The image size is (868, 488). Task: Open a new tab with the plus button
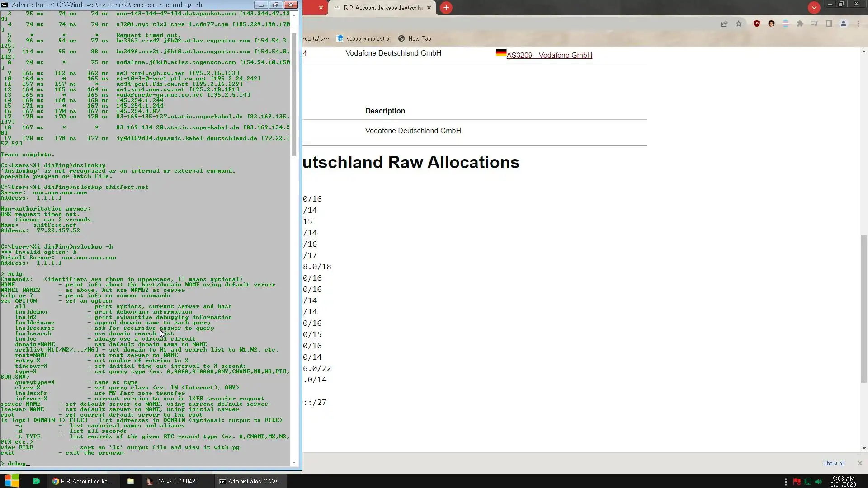(x=446, y=8)
